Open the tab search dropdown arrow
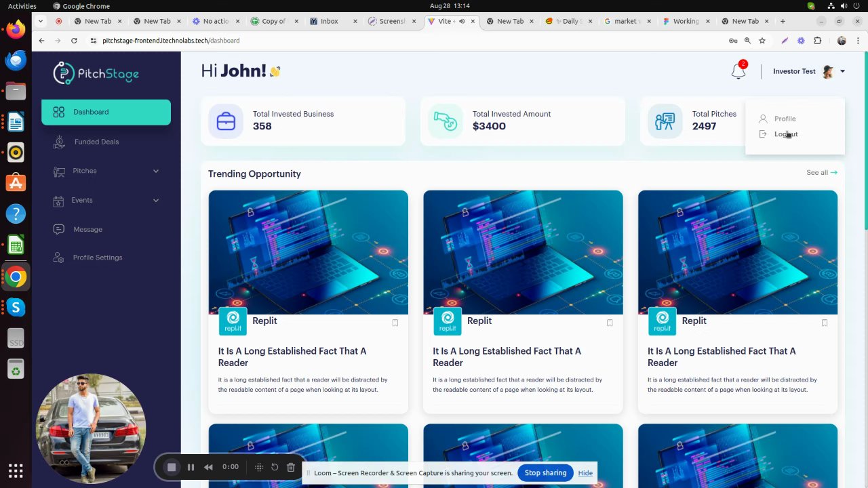868x488 pixels. tap(41, 21)
